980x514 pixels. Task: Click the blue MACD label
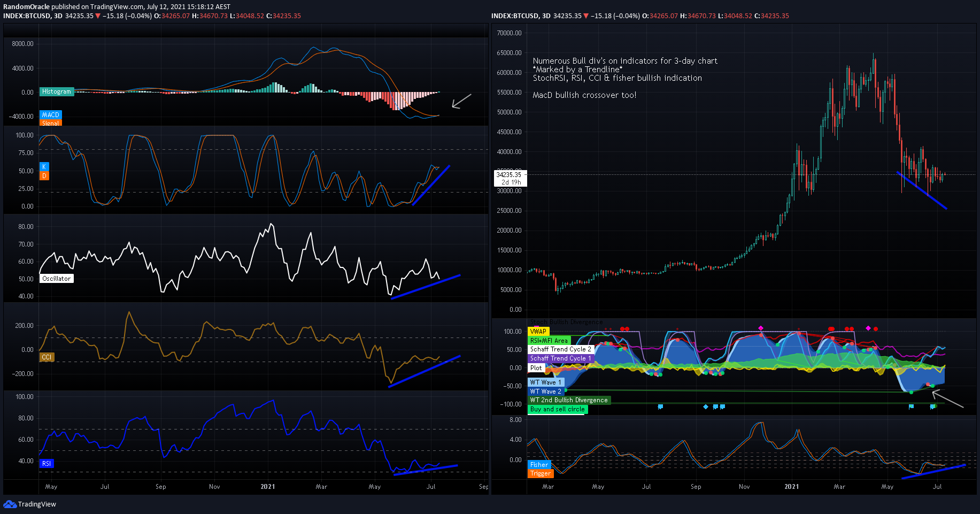point(51,114)
